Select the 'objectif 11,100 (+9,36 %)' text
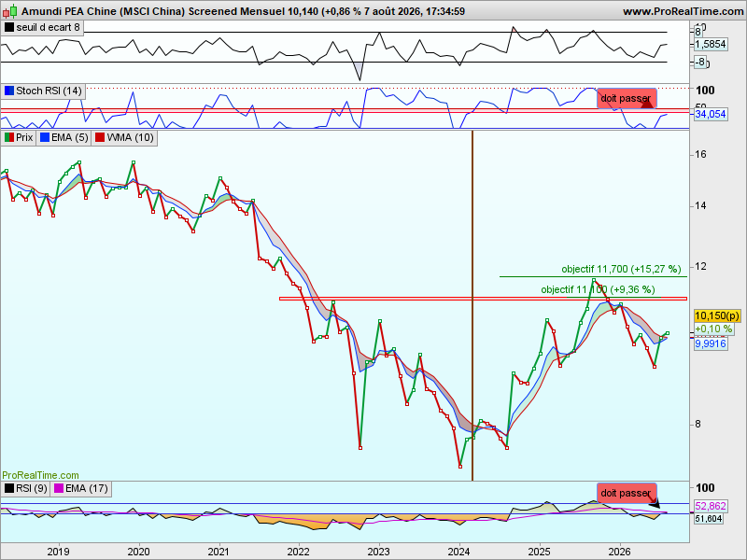This screenshot has height=560, width=747. click(x=598, y=289)
